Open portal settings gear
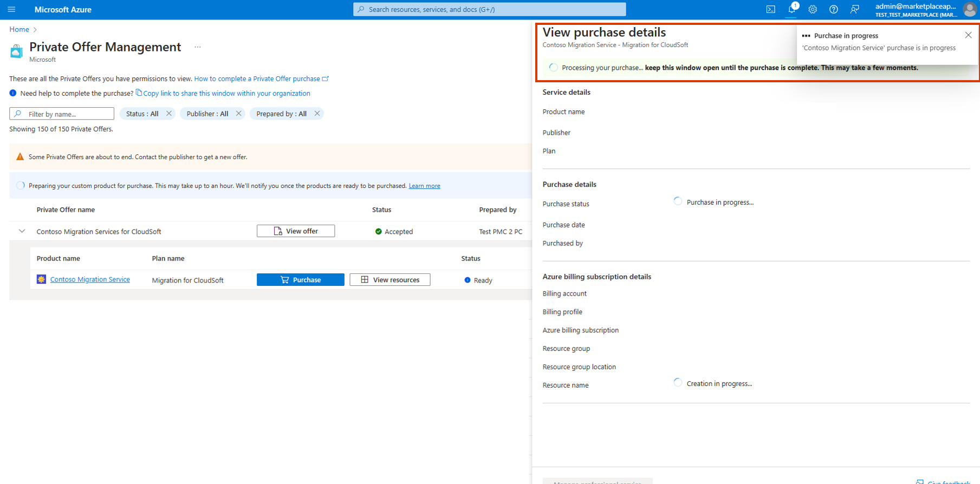Screen dimensions: 980x484 coord(813,9)
